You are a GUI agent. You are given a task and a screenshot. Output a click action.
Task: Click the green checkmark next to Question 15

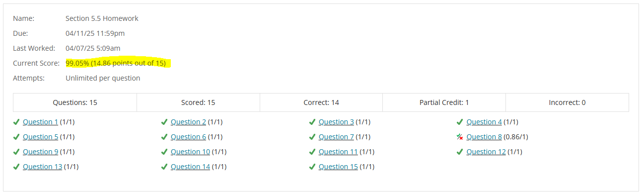[312, 167]
